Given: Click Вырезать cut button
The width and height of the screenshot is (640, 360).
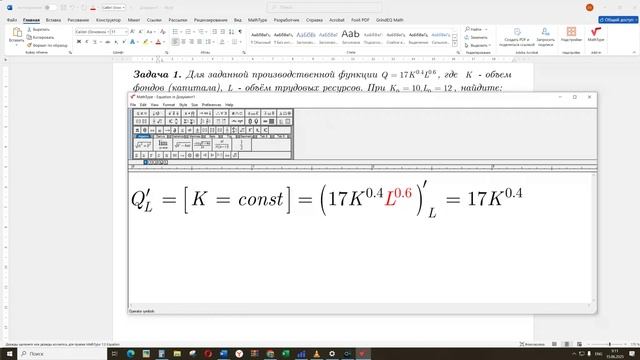Looking at the screenshot, I should 38,30.
